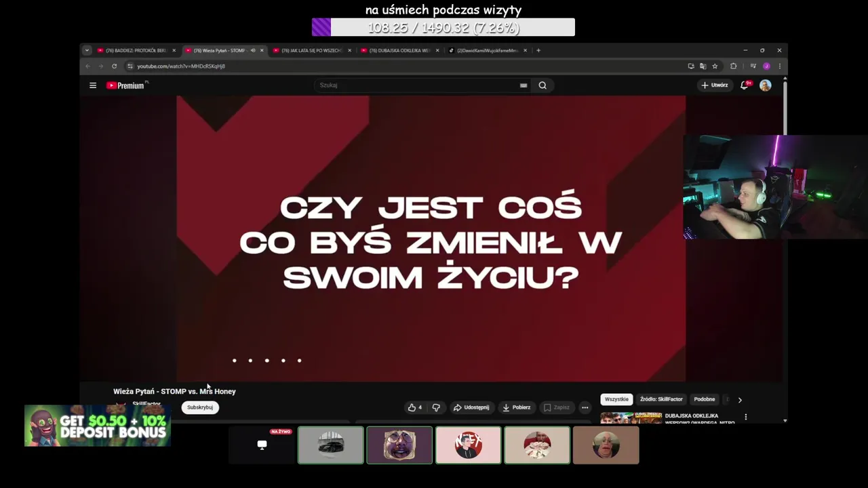Show more filter chips with right arrow

coord(740,400)
